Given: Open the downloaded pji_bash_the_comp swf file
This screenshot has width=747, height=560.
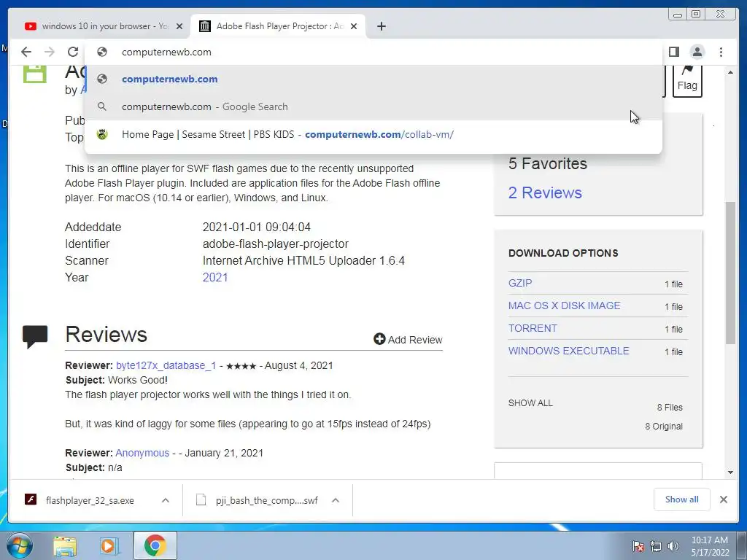Looking at the screenshot, I should pos(266,500).
